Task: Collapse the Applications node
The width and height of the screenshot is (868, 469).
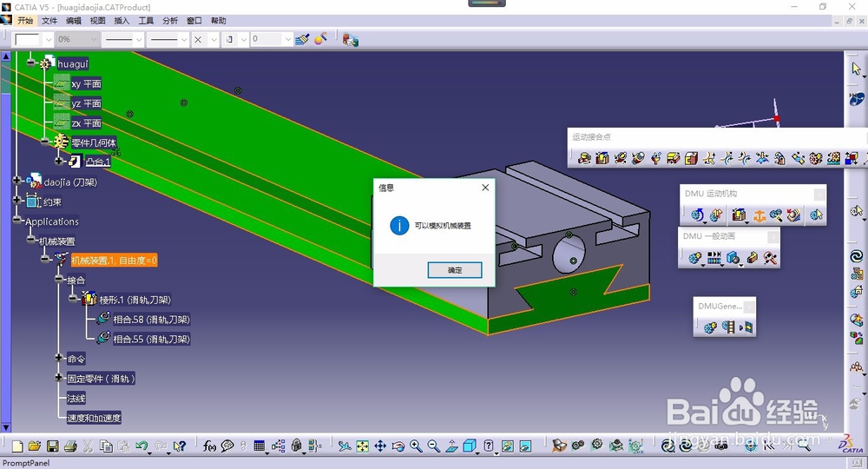Action: pyautogui.click(x=16, y=221)
